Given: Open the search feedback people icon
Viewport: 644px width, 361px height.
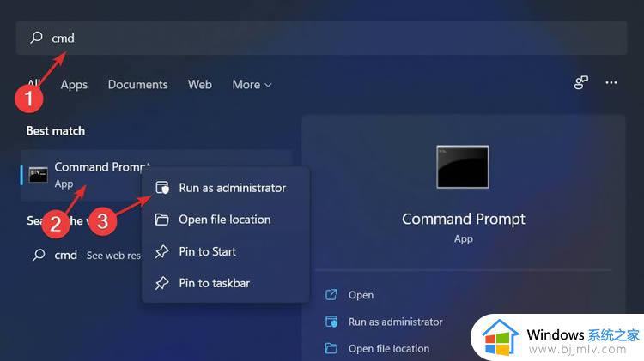Looking at the screenshot, I should (580, 83).
